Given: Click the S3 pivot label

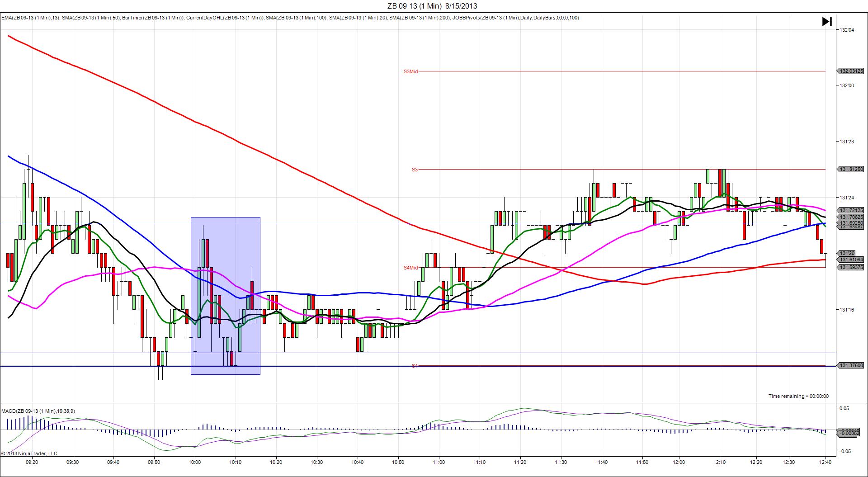Looking at the screenshot, I should coord(415,170).
